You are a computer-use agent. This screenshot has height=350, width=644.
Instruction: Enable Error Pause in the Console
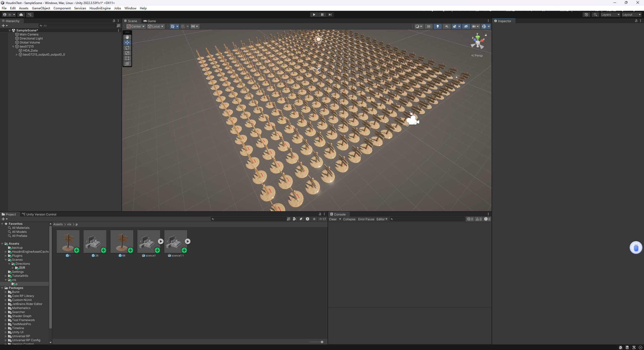pos(366,219)
